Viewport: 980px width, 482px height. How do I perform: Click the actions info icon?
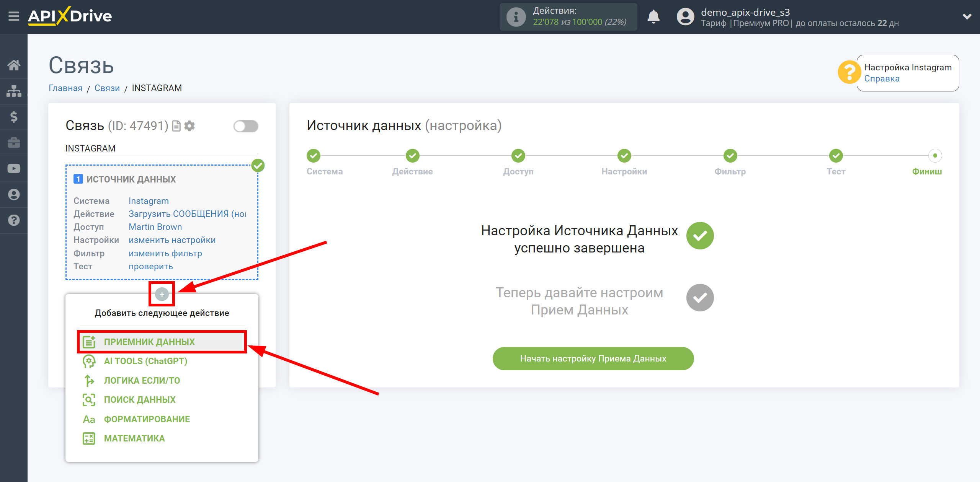pos(516,17)
